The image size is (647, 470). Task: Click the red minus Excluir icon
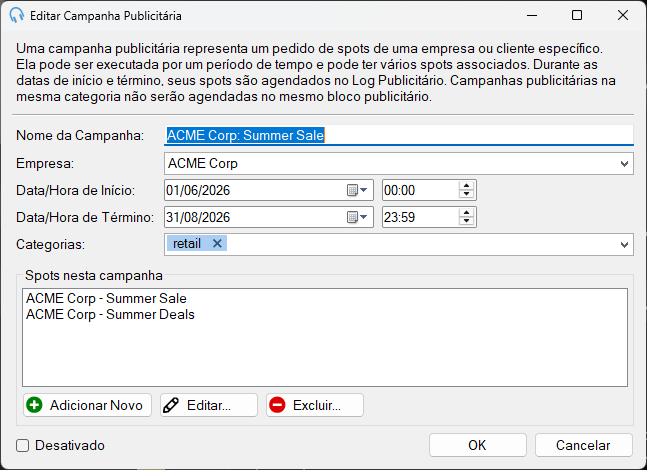277,405
